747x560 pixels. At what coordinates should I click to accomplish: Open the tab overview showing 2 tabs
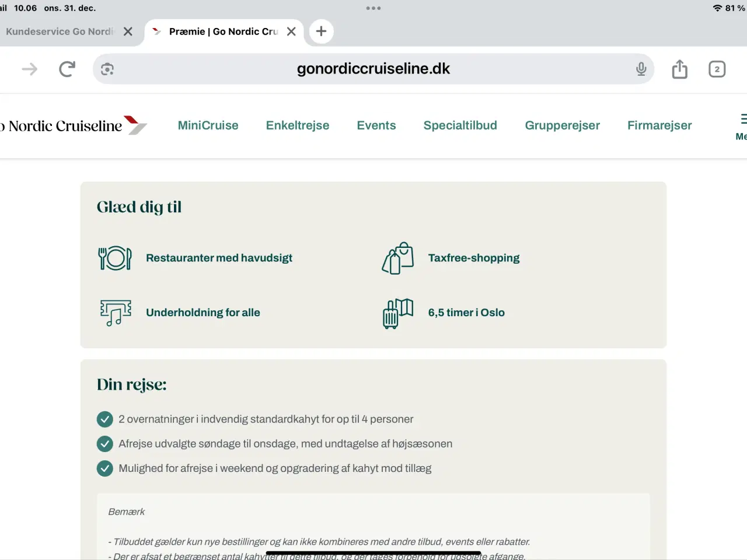tap(717, 69)
